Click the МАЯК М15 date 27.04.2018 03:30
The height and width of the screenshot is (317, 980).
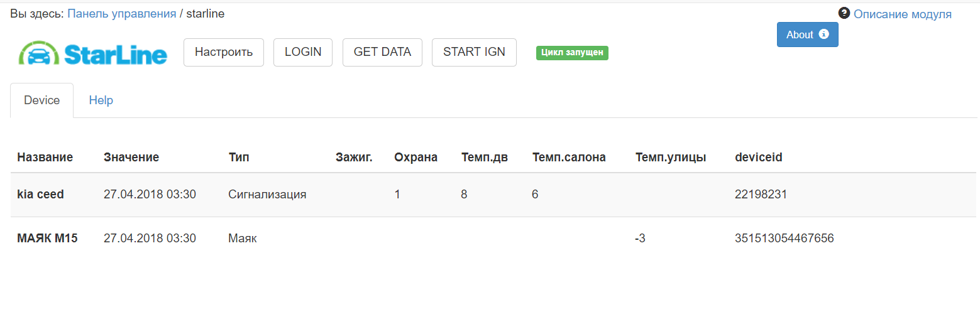tap(150, 239)
